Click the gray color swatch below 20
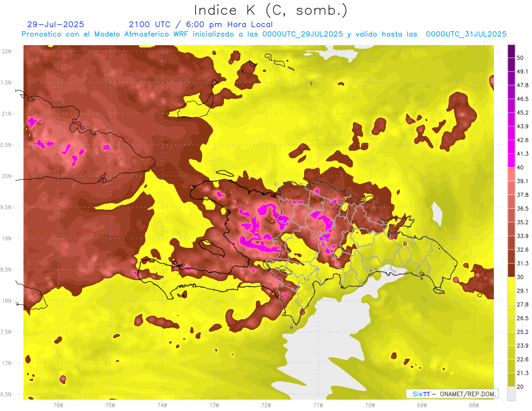The image size is (532, 411). [x=512, y=393]
